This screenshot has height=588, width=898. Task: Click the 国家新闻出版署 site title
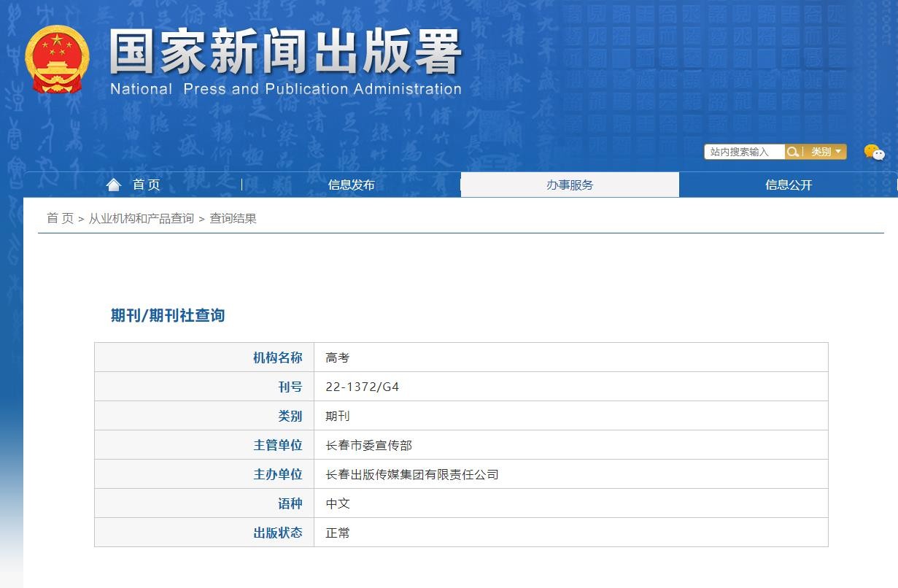[x=285, y=54]
